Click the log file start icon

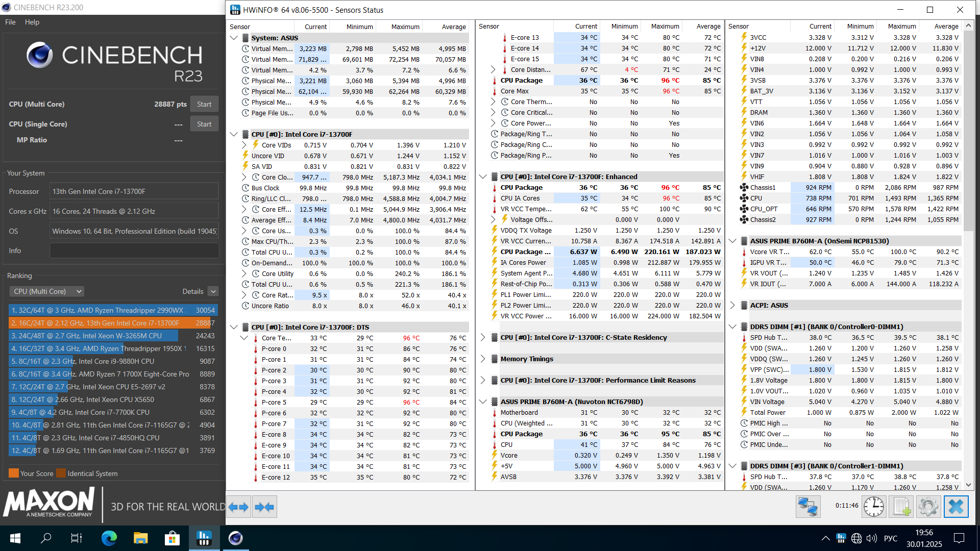pyautogui.click(x=901, y=507)
